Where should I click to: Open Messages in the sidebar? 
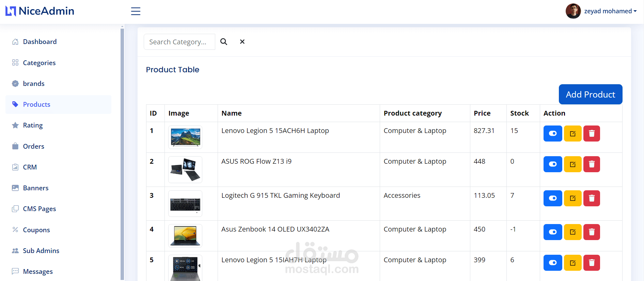point(58,271)
